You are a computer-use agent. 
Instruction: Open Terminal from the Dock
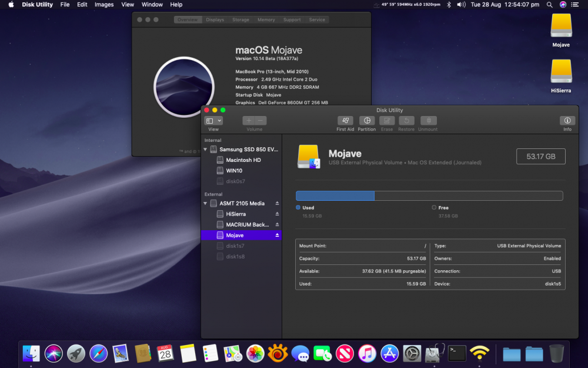coord(457,353)
